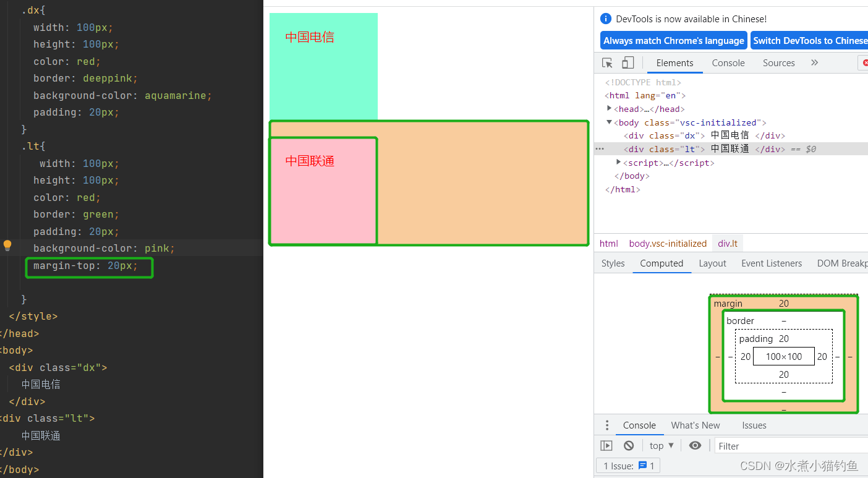Select the drawer Console tab

click(x=639, y=425)
